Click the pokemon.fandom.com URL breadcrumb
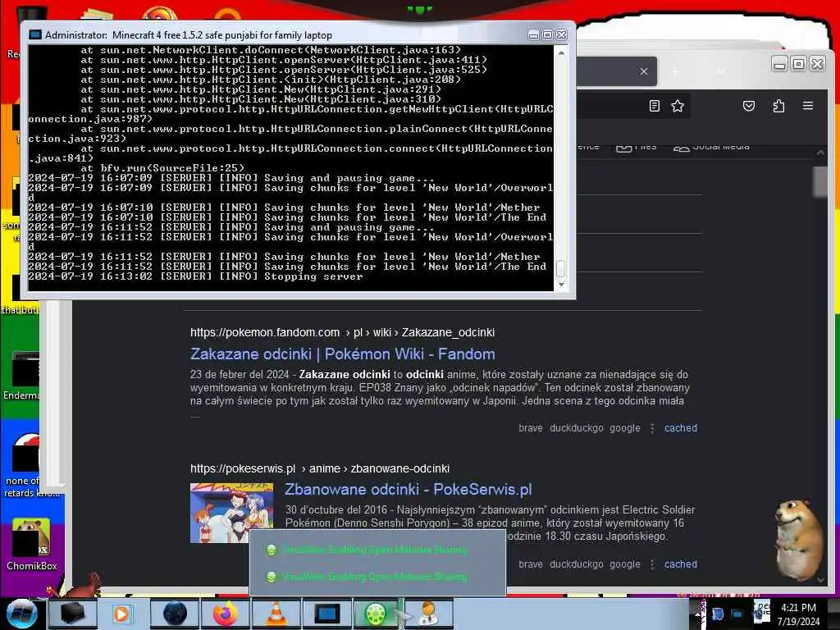Screen dimensions: 840x630 tap(342, 333)
